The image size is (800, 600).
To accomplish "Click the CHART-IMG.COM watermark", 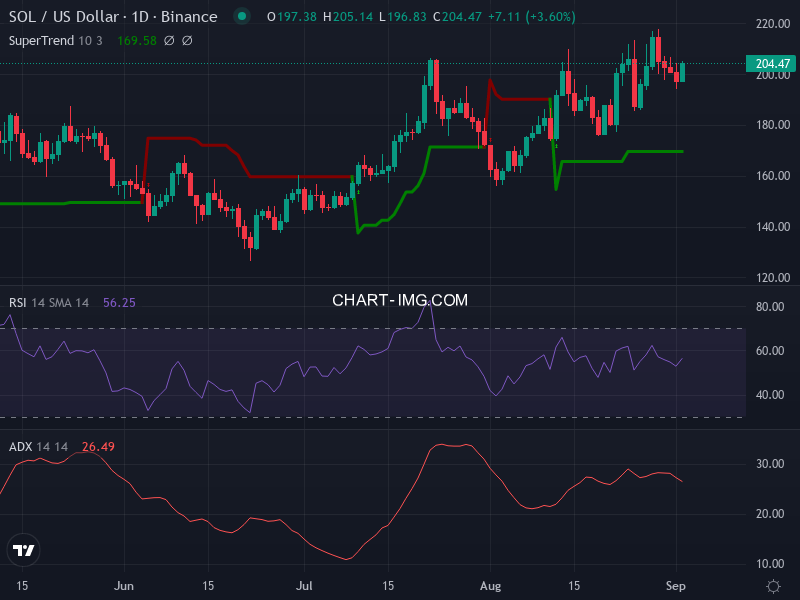I will click(x=400, y=300).
